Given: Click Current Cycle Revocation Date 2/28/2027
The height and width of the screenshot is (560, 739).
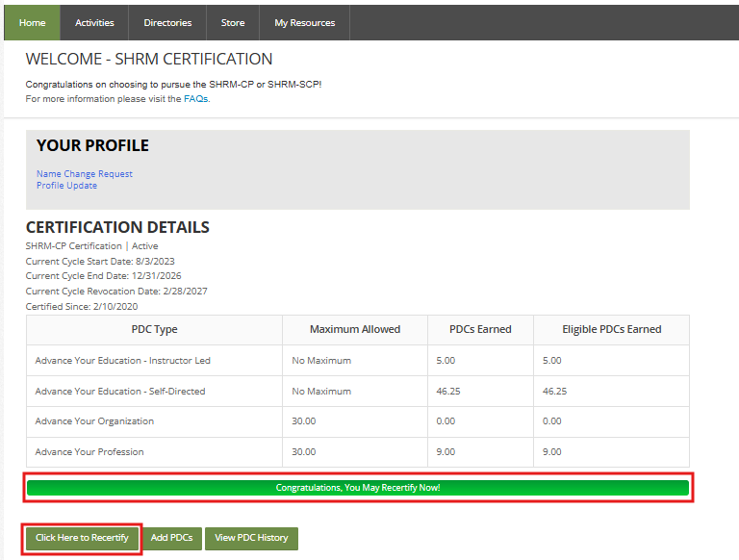Looking at the screenshot, I should [x=116, y=292].
